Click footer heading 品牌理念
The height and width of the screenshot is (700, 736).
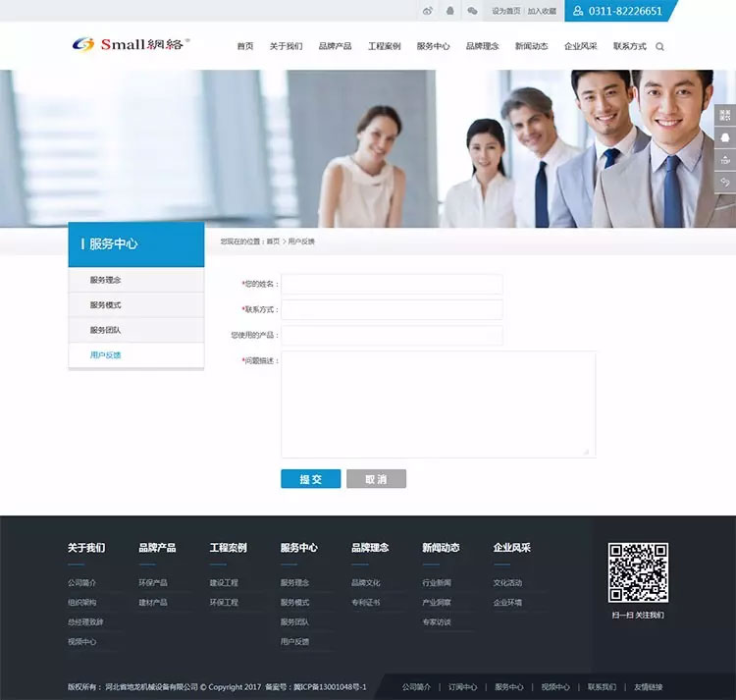click(370, 548)
